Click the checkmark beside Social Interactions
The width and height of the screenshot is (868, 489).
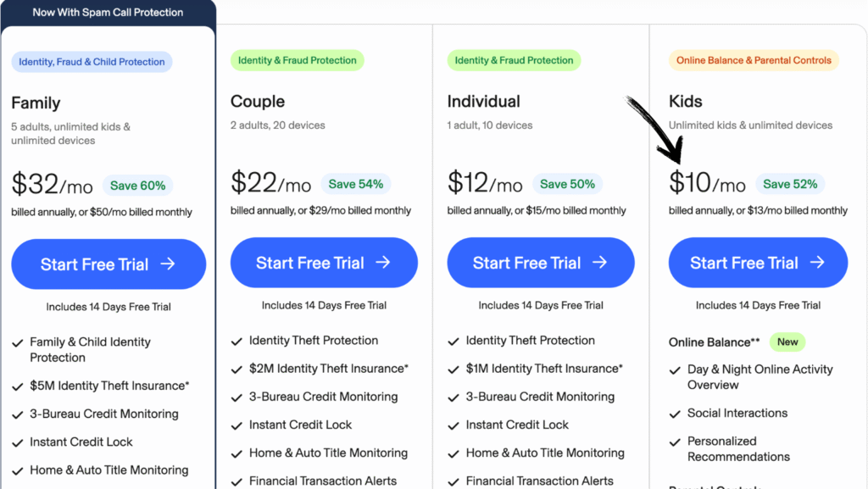click(x=676, y=414)
